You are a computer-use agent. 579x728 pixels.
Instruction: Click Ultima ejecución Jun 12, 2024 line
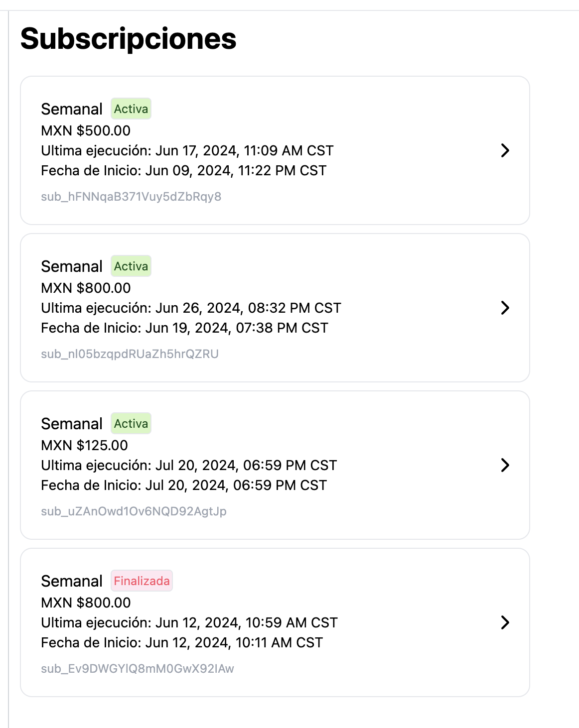tap(189, 623)
